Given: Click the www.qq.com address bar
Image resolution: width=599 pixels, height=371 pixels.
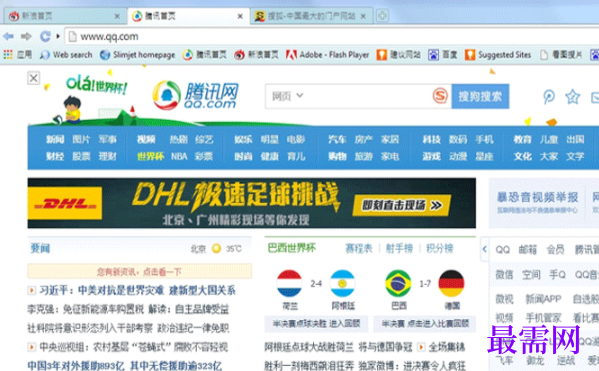Looking at the screenshot, I should 332,37.
